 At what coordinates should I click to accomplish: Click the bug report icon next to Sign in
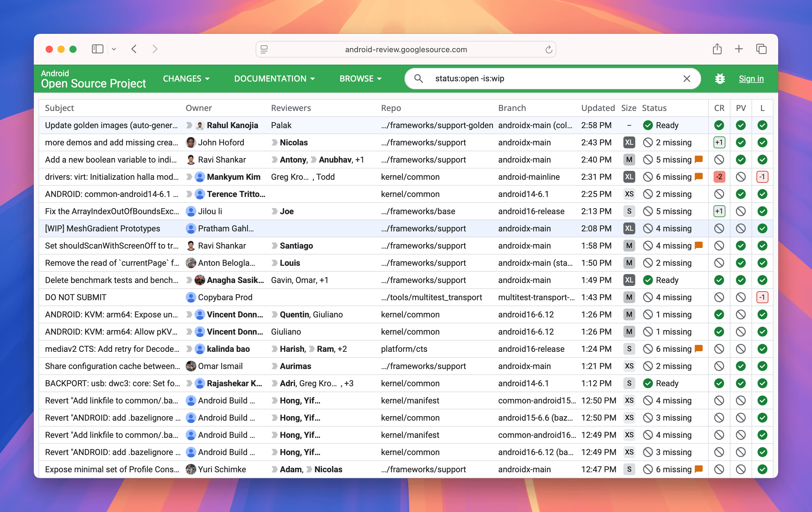[x=720, y=79]
